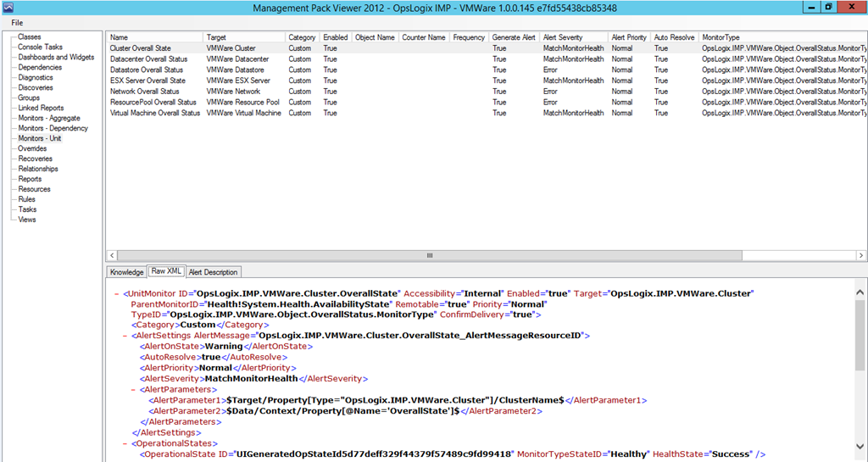Collapse the AlertSettings XML node
Screen dimensions: 868x462
point(125,336)
